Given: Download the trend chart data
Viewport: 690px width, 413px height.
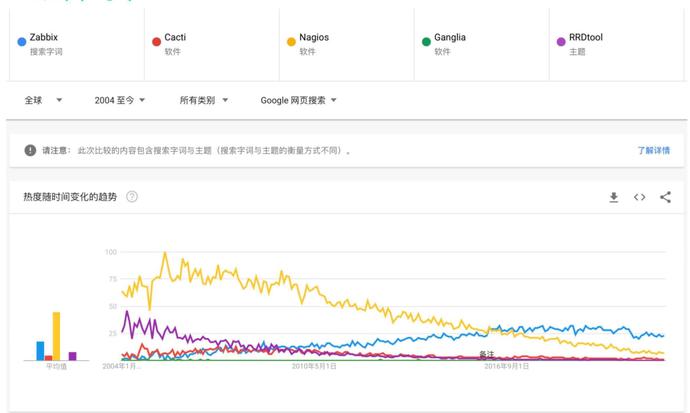Looking at the screenshot, I should click(x=613, y=197).
